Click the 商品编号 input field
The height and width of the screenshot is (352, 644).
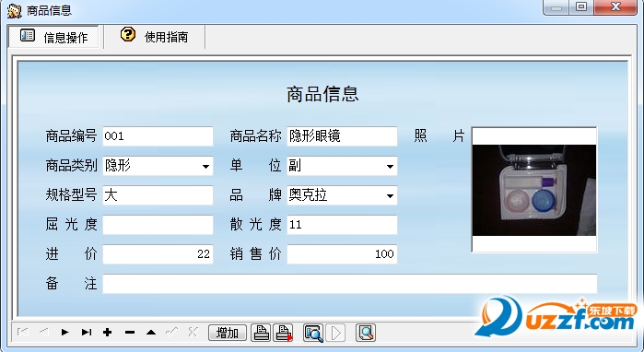(x=158, y=136)
